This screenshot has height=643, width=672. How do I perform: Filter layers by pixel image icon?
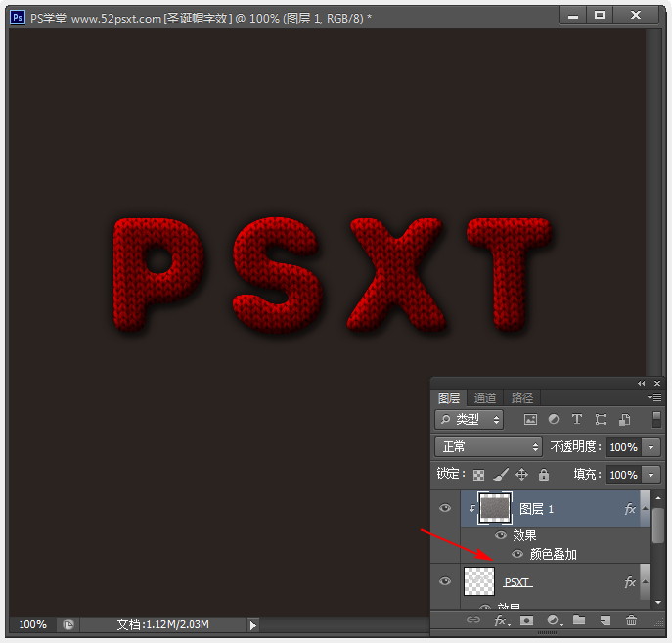[530, 419]
